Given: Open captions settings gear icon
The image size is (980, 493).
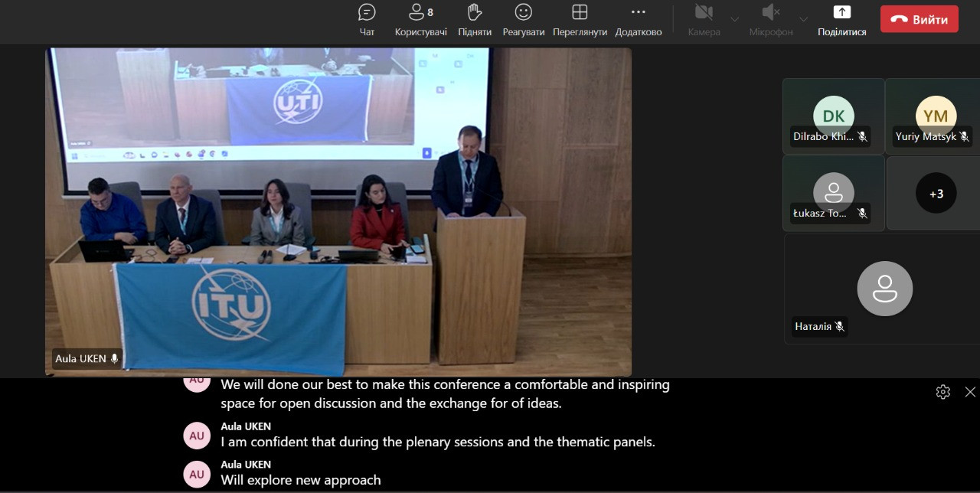Looking at the screenshot, I should (942, 392).
